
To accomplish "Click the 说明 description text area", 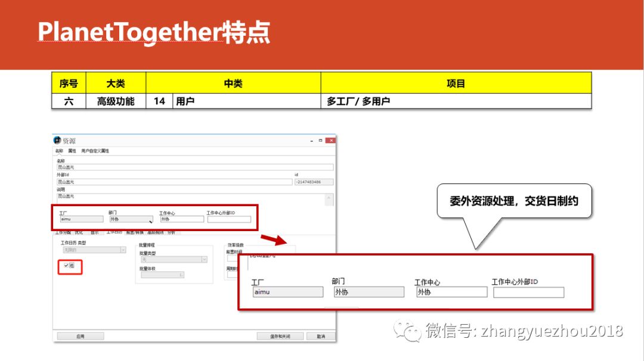I will tap(191, 199).
